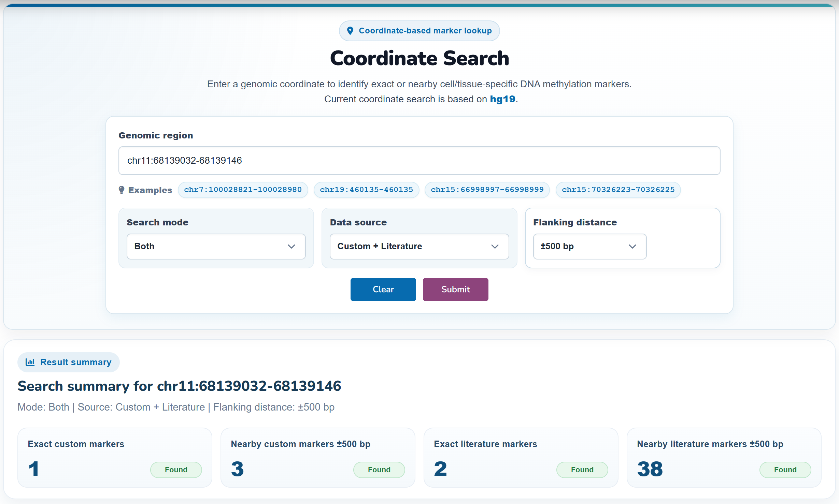The width and height of the screenshot is (839, 504).
Task: Select example chr7:100028821-100028980
Action: click(243, 190)
